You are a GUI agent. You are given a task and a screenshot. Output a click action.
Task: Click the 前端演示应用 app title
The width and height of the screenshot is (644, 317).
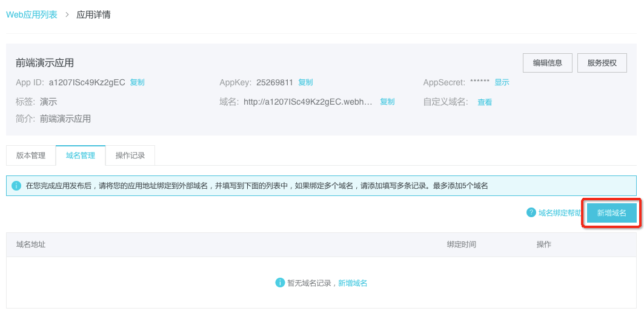click(45, 63)
